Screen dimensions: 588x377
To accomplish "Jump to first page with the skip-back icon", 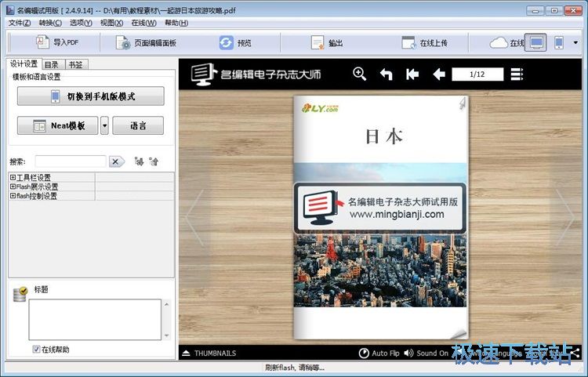I will (x=412, y=74).
